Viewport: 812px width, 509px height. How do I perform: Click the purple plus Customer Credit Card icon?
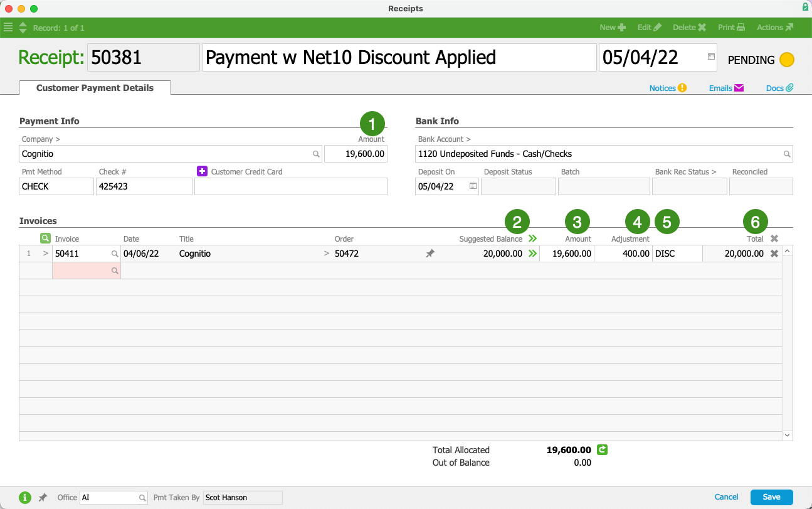coord(202,171)
